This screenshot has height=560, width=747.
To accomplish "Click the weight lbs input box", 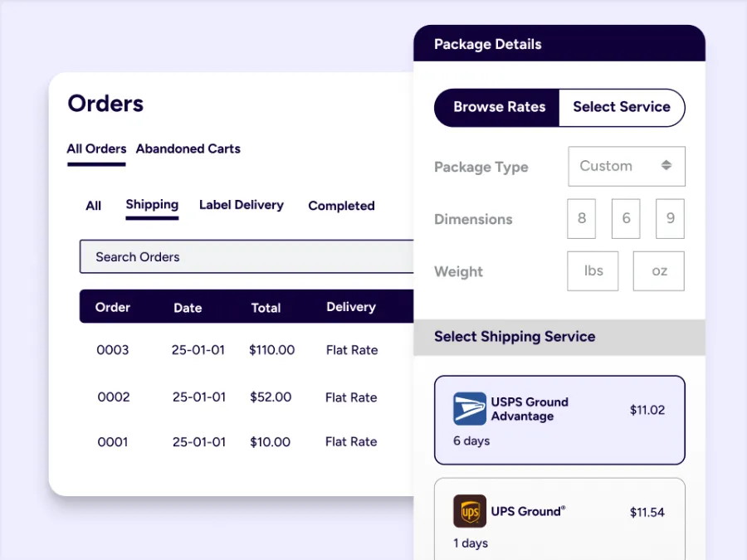I will coord(593,271).
